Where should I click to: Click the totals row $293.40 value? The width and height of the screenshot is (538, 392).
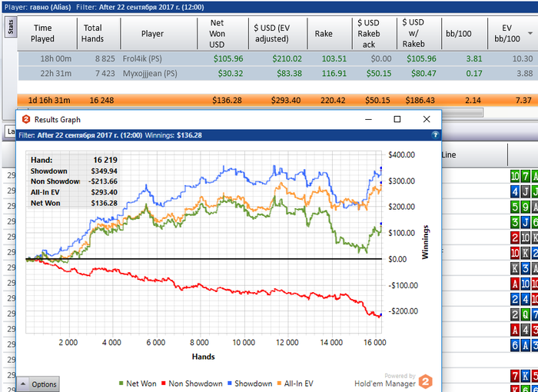[286, 100]
